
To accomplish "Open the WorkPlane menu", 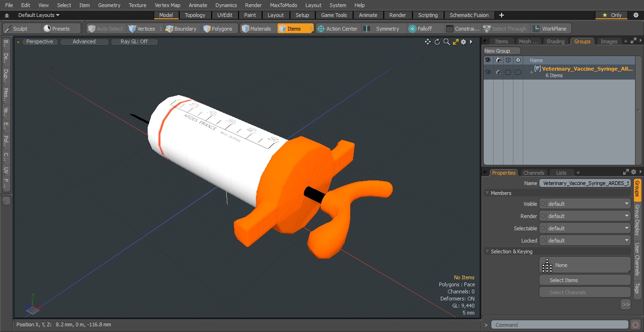I will click(551, 29).
